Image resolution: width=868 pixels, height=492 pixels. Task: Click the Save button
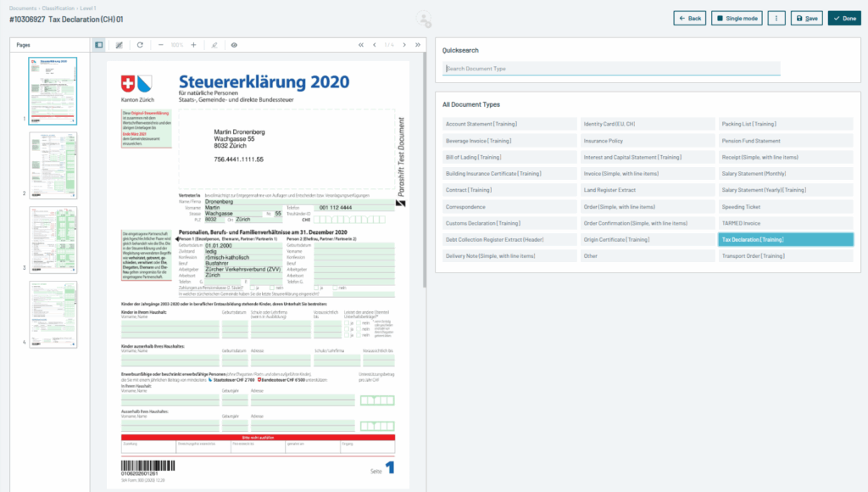(x=806, y=17)
